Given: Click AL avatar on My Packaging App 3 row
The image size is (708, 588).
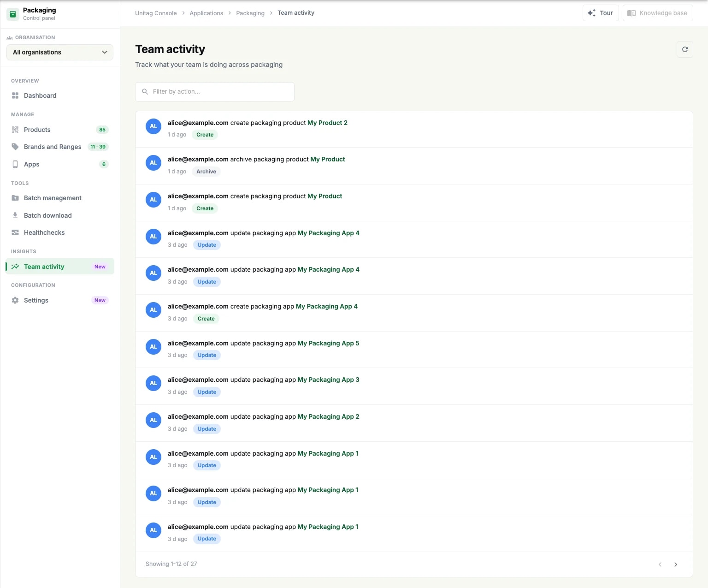Looking at the screenshot, I should click(x=153, y=383).
